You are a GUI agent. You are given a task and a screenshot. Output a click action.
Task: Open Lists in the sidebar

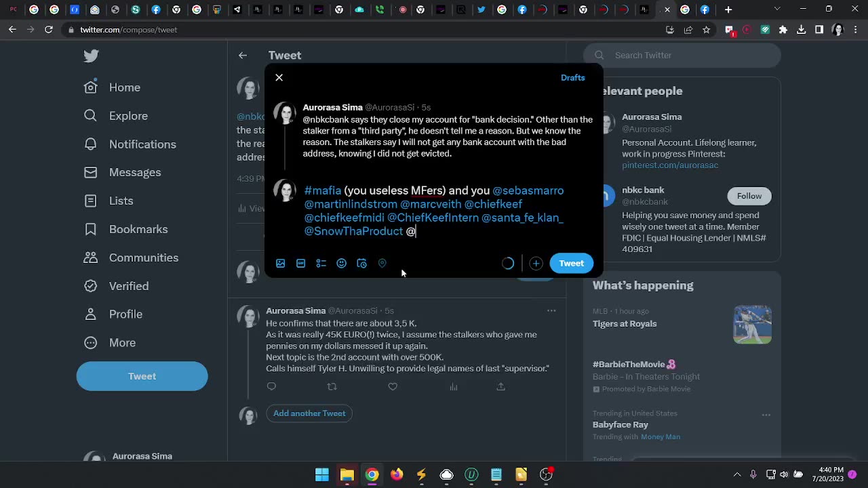pyautogui.click(x=108, y=201)
